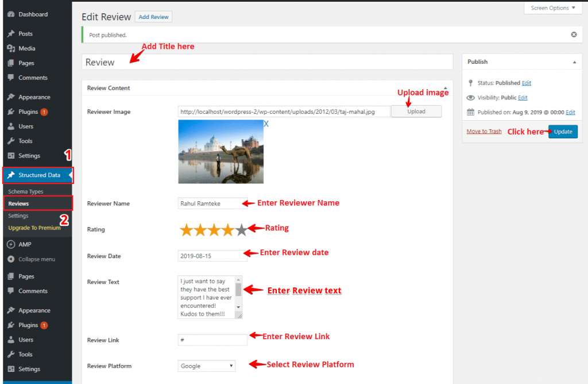The height and width of the screenshot is (384, 588).
Task: Open the Posts menu item
Action: (25, 33)
